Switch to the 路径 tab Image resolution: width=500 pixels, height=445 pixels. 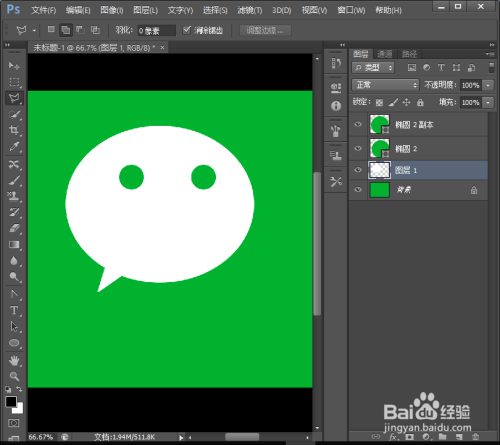point(409,54)
